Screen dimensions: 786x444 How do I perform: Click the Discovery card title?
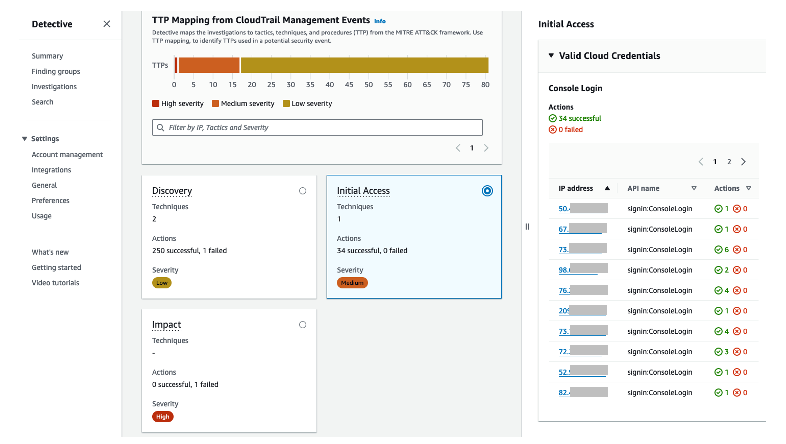[x=172, y=191]
